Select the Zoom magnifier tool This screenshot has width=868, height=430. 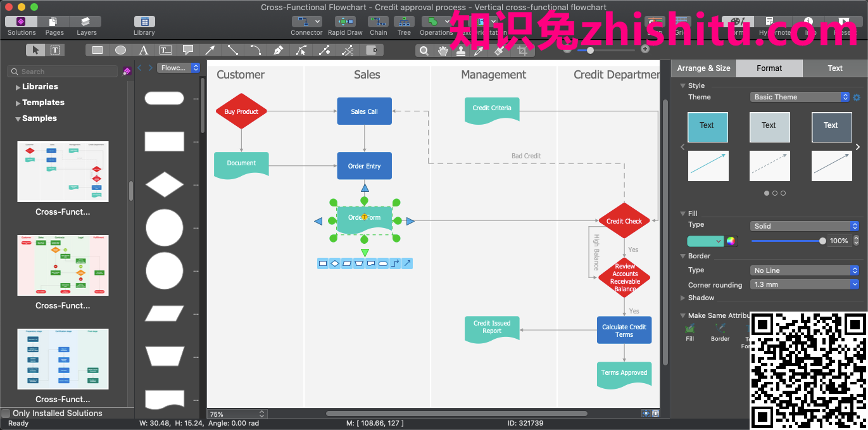click(x=425, y=51)
